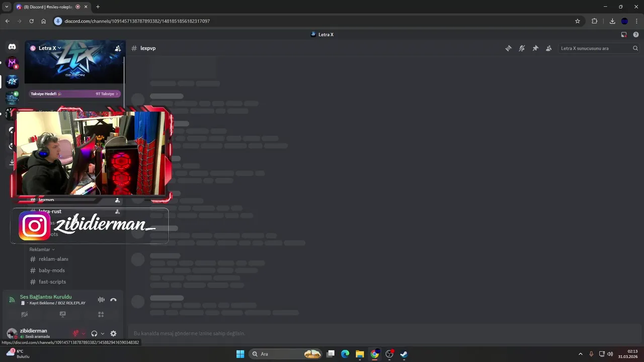Select the Discord #miles-roleplay browser tab
The width and height of the screenshot is (644, 362).
52,7
